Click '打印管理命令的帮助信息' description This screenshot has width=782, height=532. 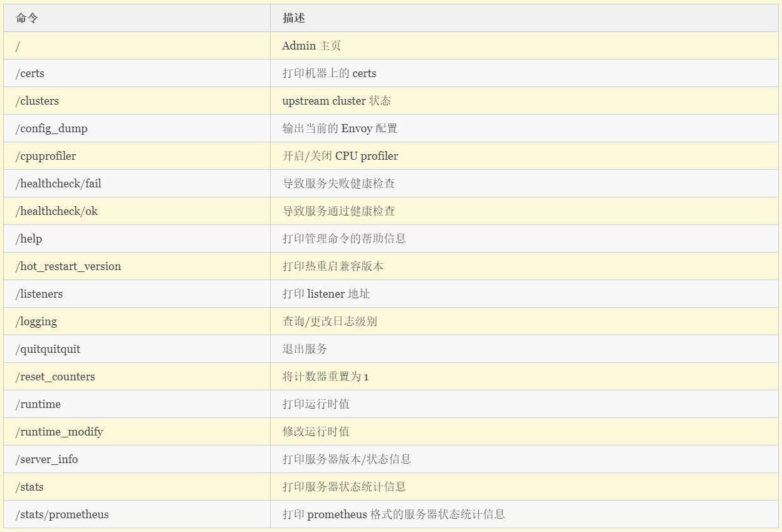[344, 239]
